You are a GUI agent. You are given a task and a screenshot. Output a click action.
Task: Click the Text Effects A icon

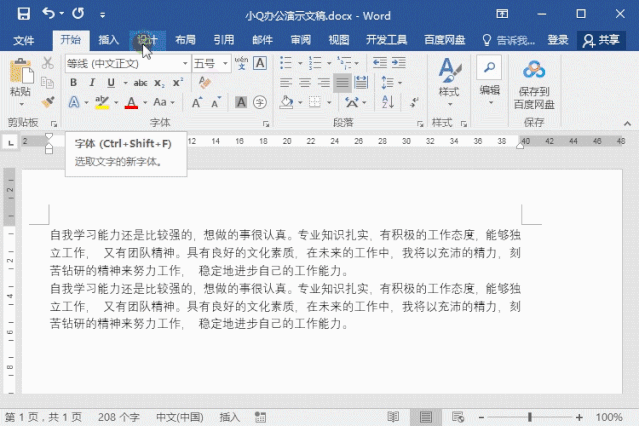point(74,102)
